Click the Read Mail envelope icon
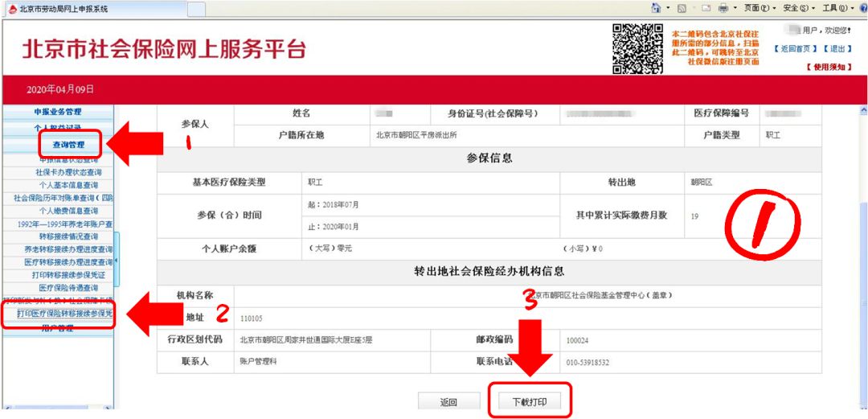This screenshot has width=868, height=419. (x=706, y=8)
